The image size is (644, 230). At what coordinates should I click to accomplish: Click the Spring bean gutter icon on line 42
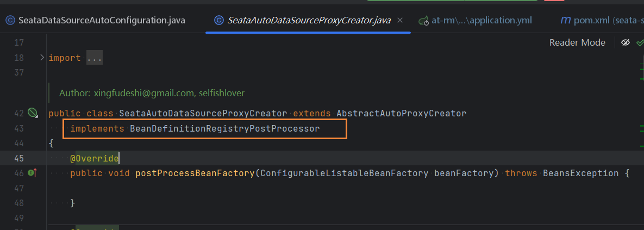coord(33,113)
